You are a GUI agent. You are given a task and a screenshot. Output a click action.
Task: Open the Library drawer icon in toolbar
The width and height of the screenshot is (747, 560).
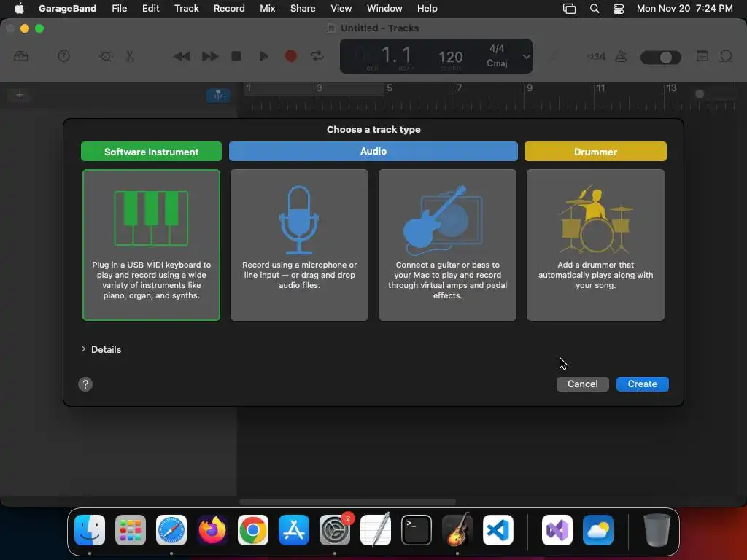tap(21, 56)
